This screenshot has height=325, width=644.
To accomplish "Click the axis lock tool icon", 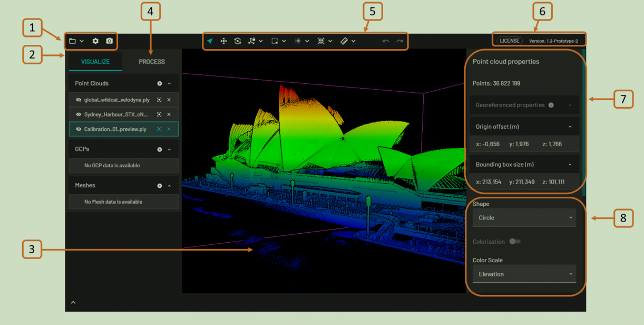I will pyautogui.click(x=252, y=41).
